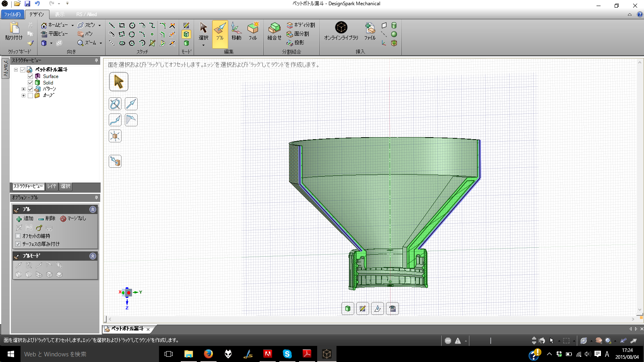Image resolution: width=644 pixels, height=362 pixels.
Task: Select the Rectangle sketch tool
Action: click(x=122, y=25)
